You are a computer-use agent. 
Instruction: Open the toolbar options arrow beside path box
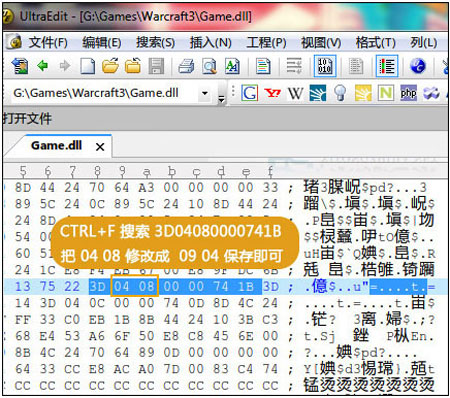[221, 99]
